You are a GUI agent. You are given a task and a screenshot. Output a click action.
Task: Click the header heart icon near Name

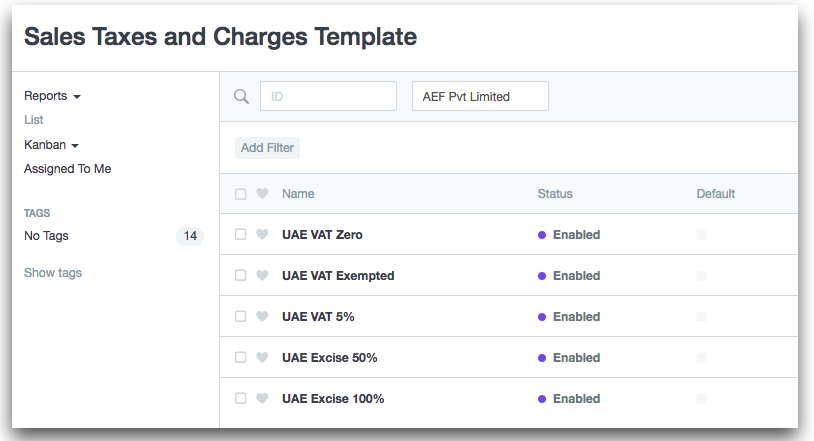coord(262,194)
